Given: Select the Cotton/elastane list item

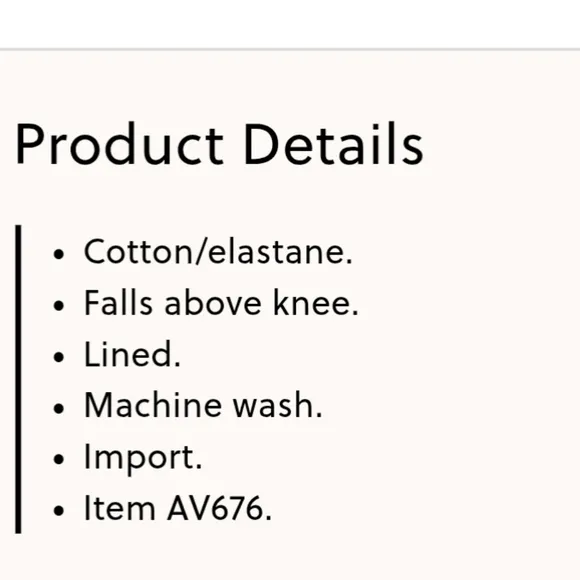Looking at the screenshot, I should click(x=218, y=252).
